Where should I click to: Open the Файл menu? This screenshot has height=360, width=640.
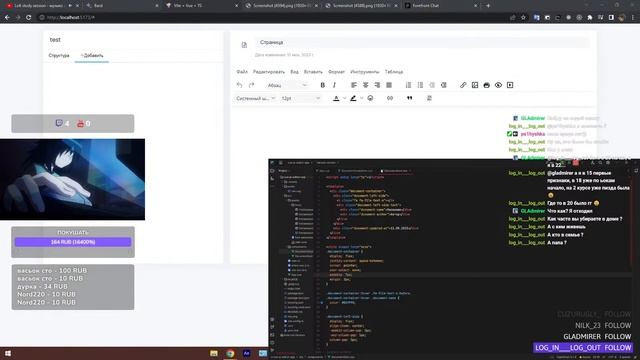(242, 71)
